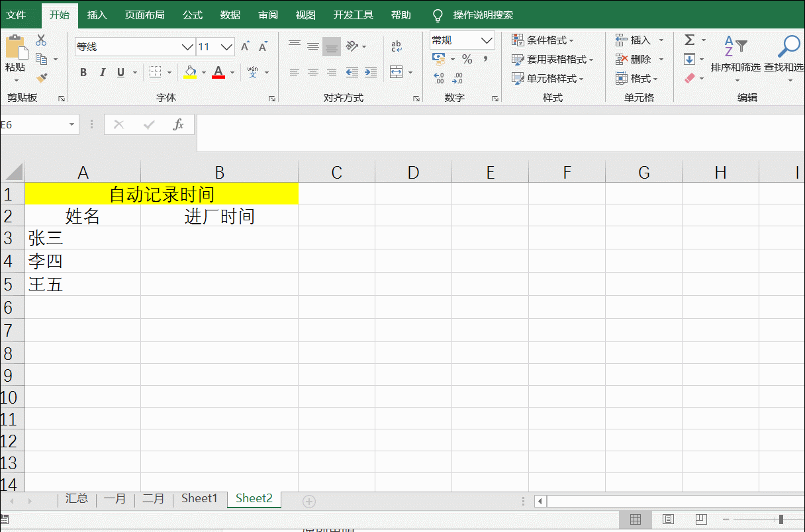Click the 格式 cells button
805x532 pixels.
coord(637,79)
